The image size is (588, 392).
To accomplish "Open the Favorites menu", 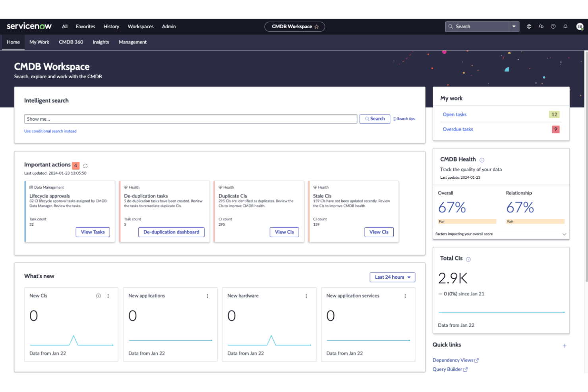I will click(85, 27).
